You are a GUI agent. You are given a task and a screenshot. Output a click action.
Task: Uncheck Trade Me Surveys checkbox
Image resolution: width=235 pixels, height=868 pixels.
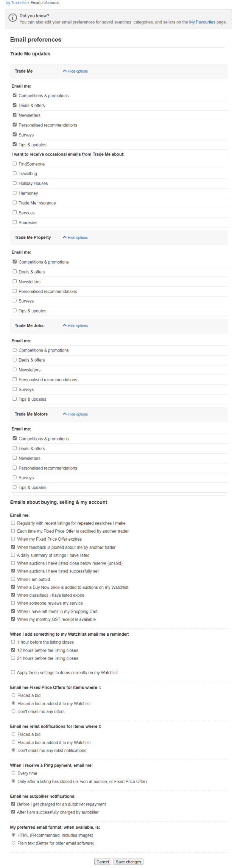[x=15, y=135]
